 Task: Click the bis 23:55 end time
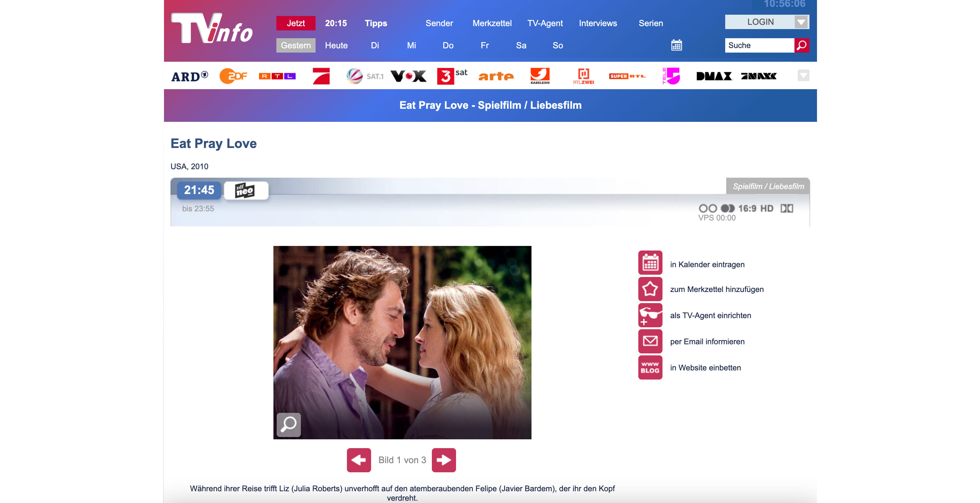[x=198, y=209]
